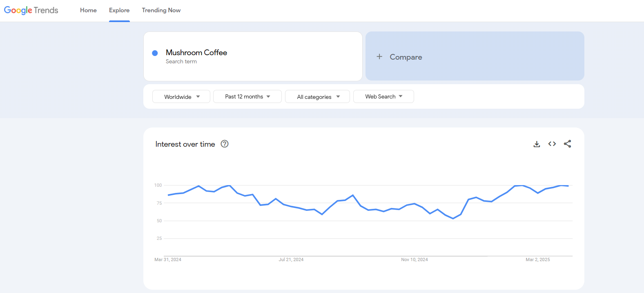Edit the Mushroom Coffee search term

(x=196, y=52)
